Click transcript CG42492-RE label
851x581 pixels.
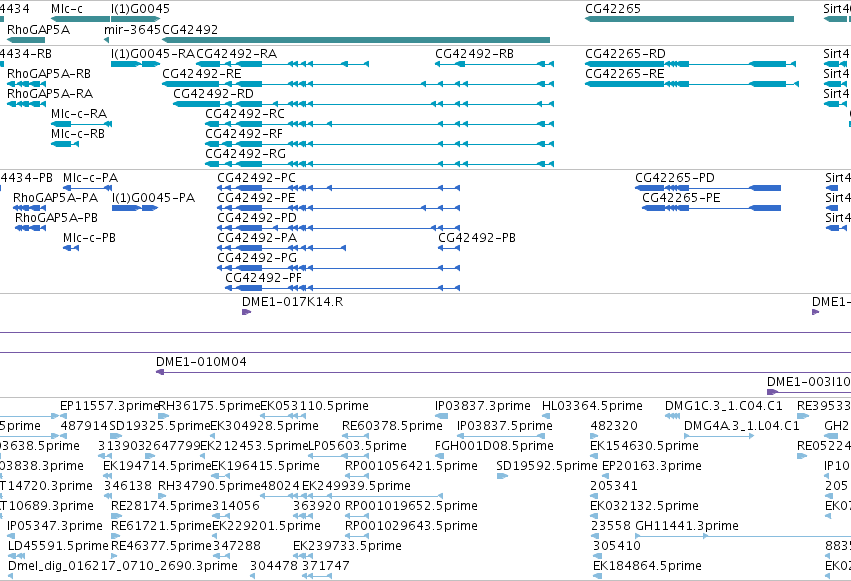(x=201, y=73)
